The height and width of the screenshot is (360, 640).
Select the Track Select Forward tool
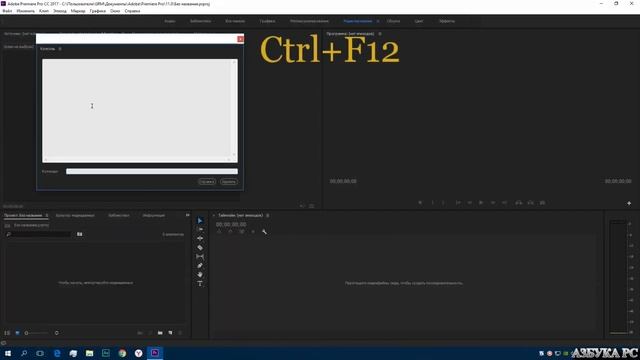pos(200,229)
